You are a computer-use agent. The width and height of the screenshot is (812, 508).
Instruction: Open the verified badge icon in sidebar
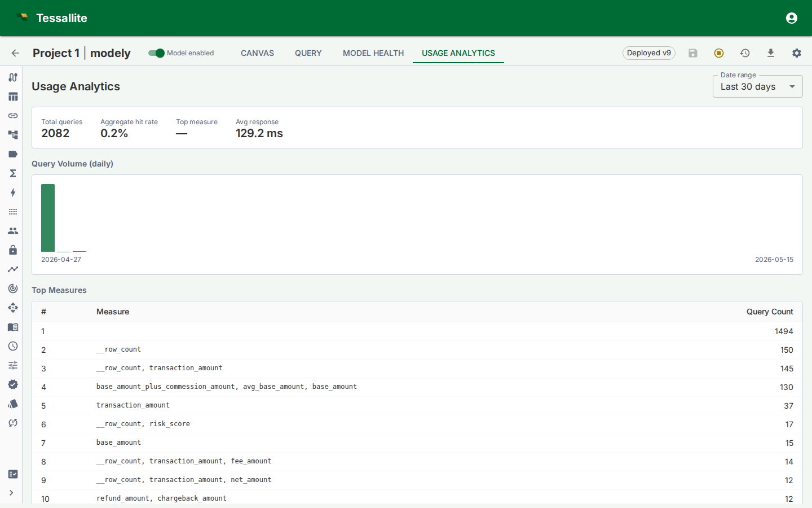tap(13, 384)
